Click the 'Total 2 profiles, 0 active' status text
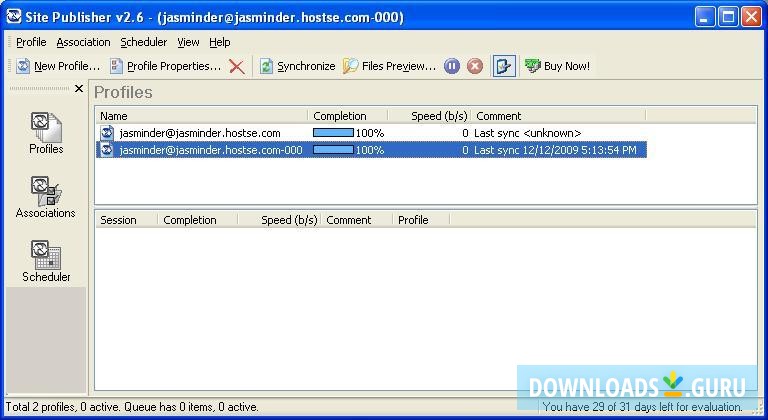Viewport: 768px width, 420px height. click(x=132, y=407)
